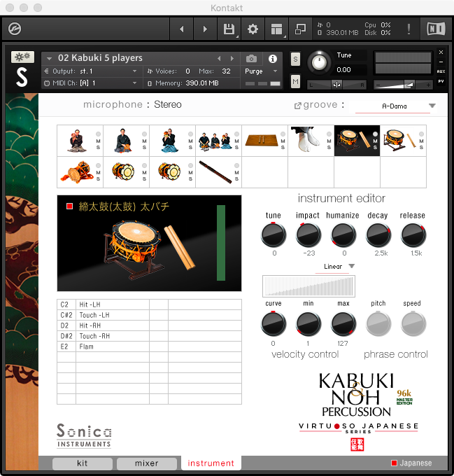Toggle the red square beside 締太鼓 title
This screenshot has height=476, width=454.
point(69,206)
